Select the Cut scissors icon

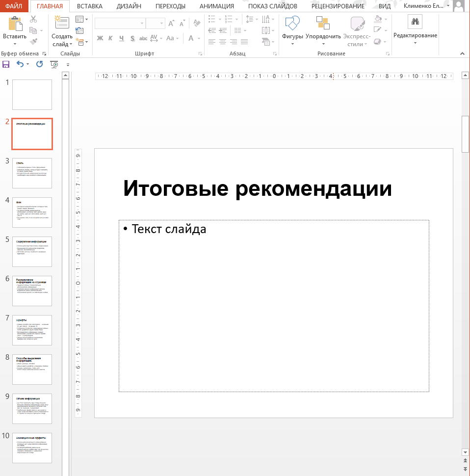(33, 20)
